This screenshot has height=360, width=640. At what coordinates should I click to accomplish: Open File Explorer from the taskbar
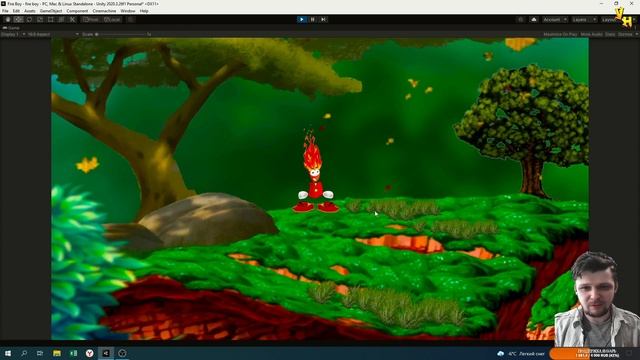coord(57,353)
